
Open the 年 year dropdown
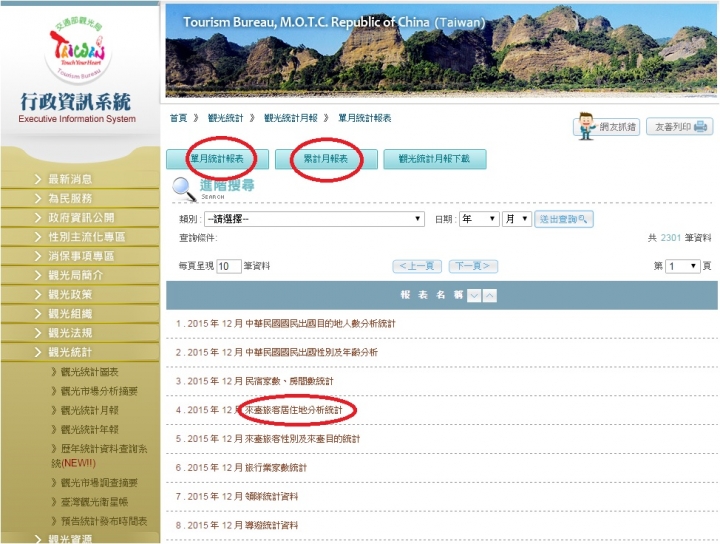coord(479,219)
